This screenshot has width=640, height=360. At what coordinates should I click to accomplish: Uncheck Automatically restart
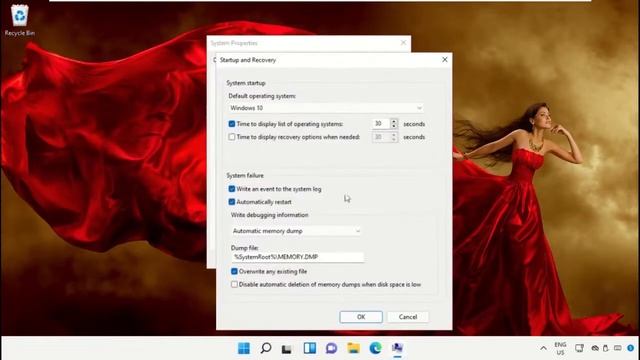point(232,202)
